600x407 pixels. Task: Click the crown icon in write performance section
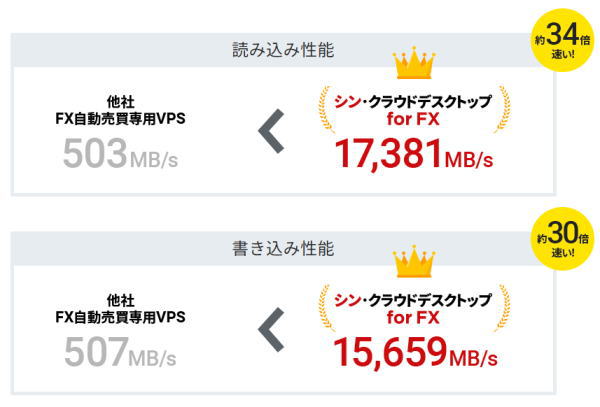pos(414,261)
